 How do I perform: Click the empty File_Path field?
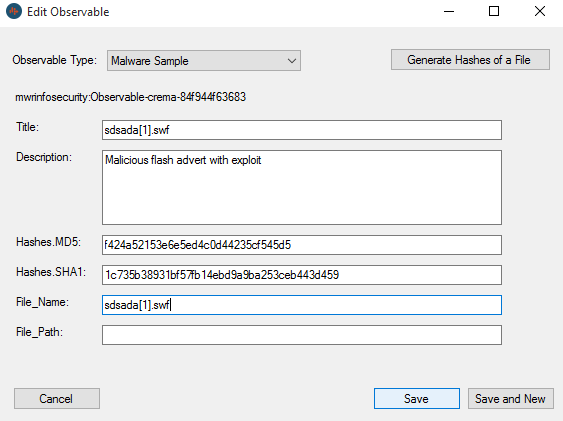302,335
